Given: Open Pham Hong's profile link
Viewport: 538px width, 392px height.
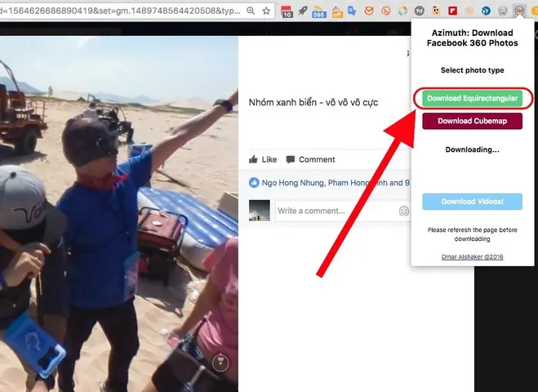Looking at the screenshot, I should coord(358,183).
